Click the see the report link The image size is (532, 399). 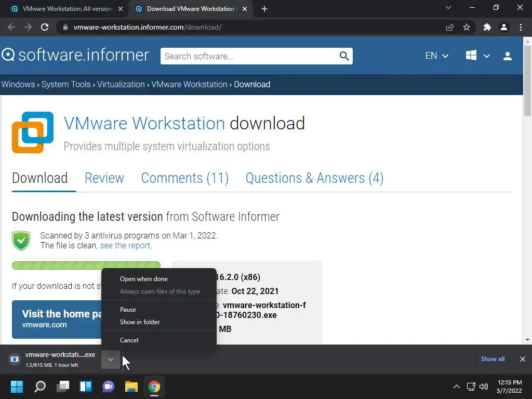tap(126, 245)
